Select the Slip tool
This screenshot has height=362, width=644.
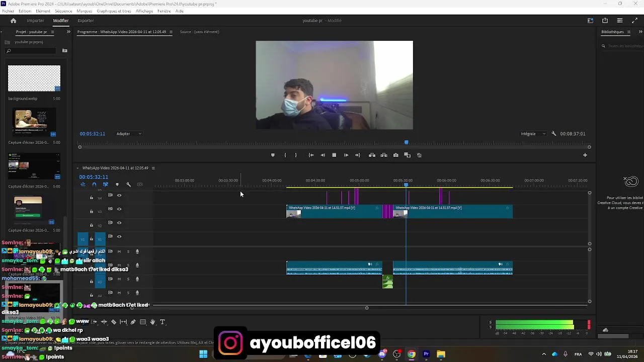pyautogui.click(x=123, y=322)
